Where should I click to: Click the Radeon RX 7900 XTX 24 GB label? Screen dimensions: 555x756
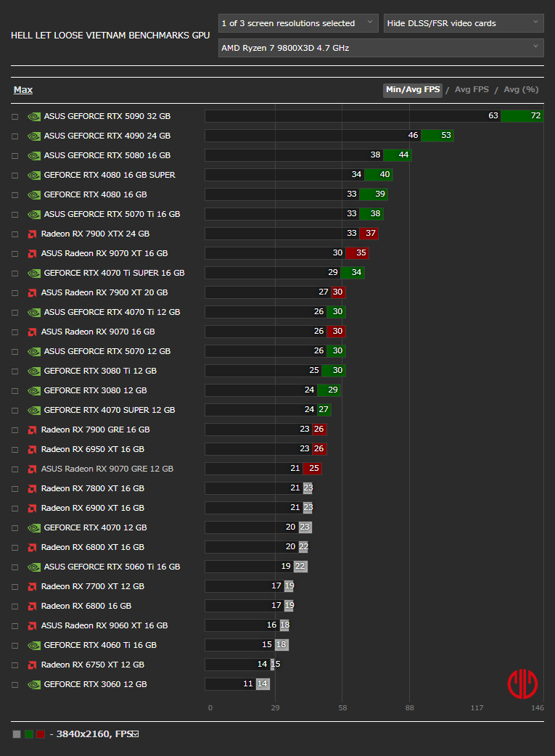[95, 234]
